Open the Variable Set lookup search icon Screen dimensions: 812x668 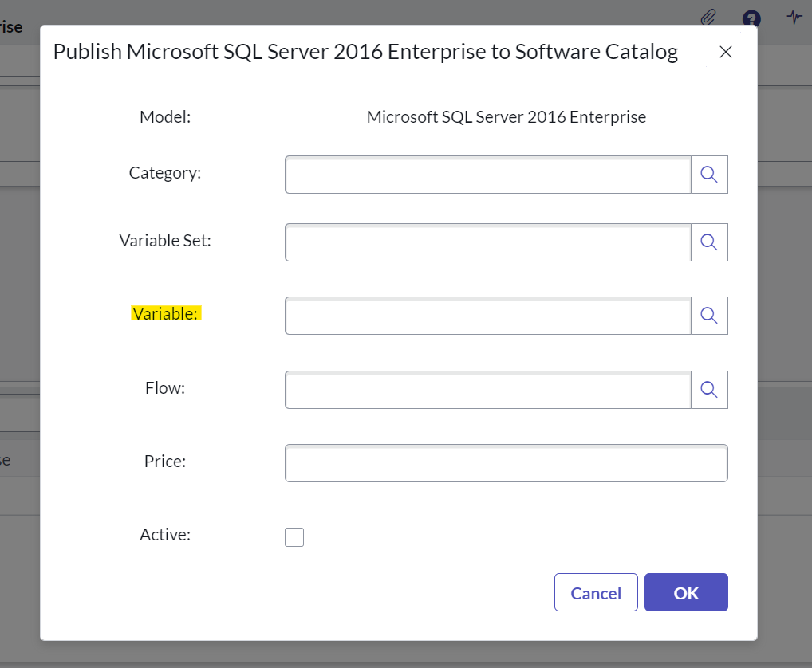click(709, 242)
